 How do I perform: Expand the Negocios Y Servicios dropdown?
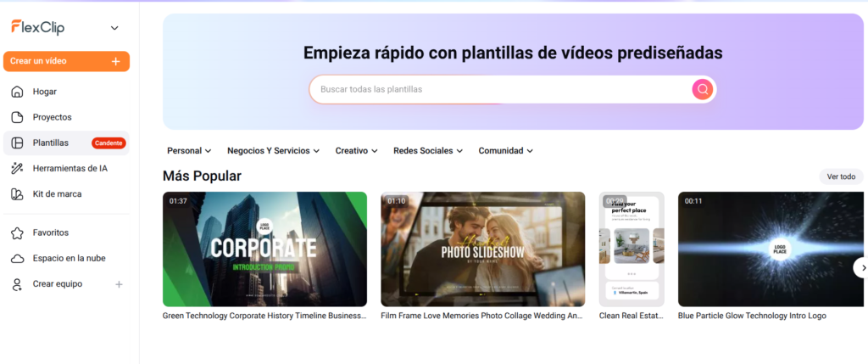274,151
